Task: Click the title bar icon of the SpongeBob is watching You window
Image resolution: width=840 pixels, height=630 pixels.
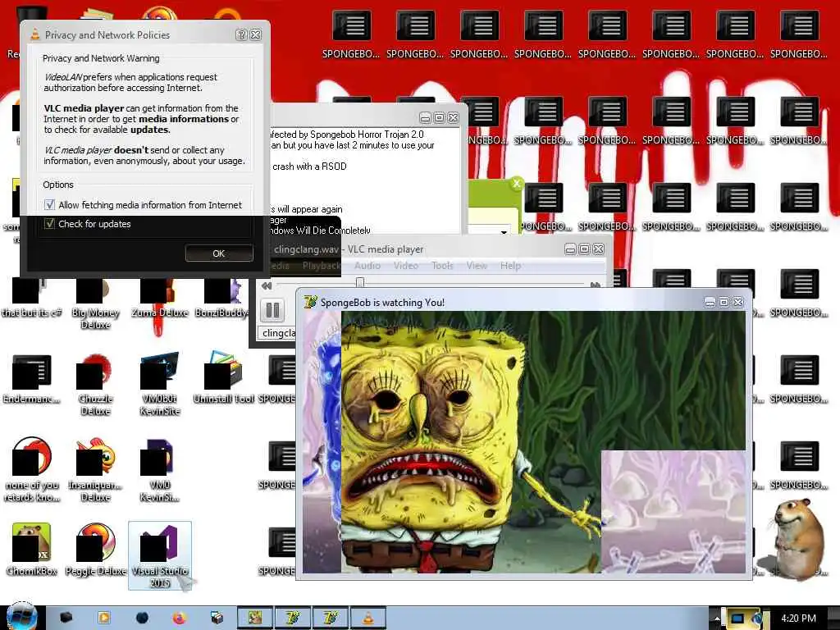Action: [x=310, y=302]
